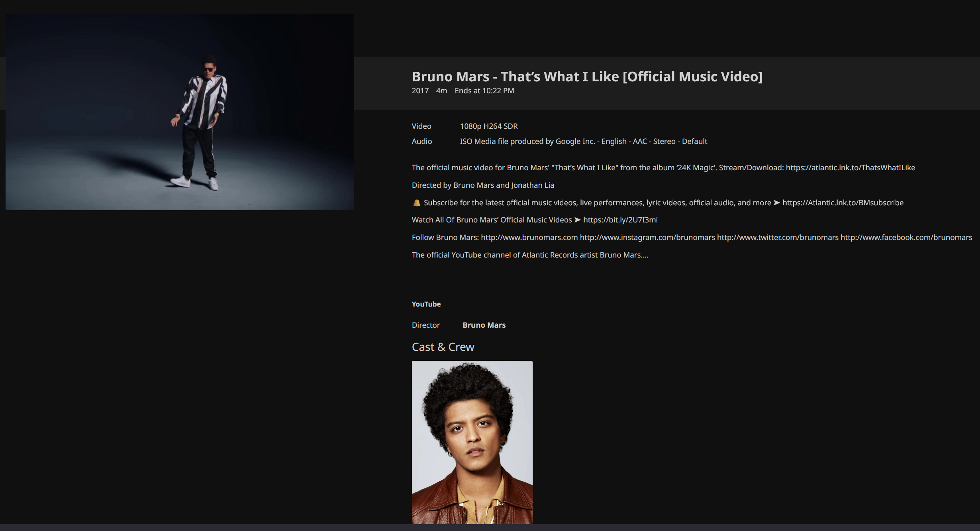Viewport: 980px width, 531px height.
Task: Open the music video poster thumbnail
Action: point(180,112)
